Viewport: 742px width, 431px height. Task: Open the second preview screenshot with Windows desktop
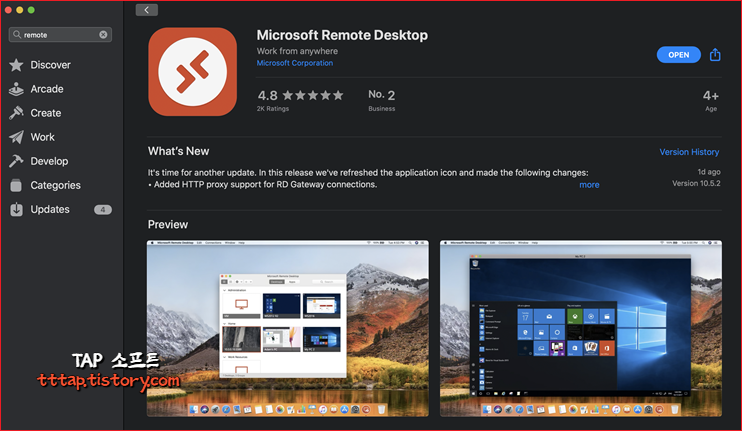[x=581, y=328]
